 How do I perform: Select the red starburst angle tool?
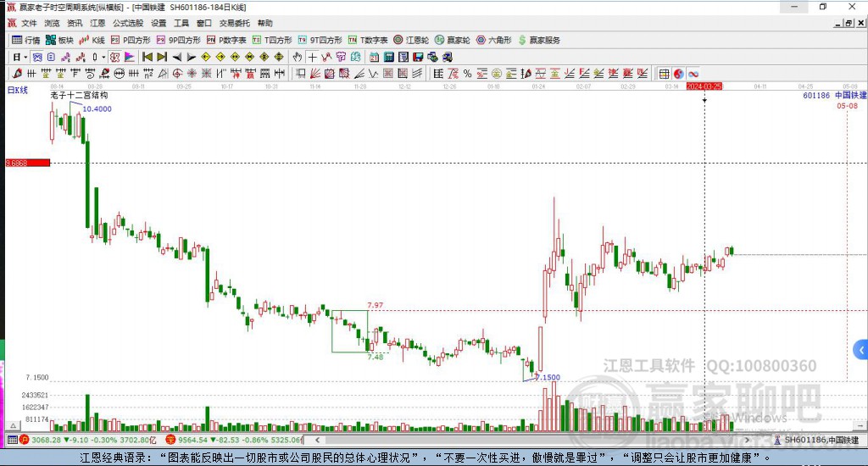pos(192,74)
